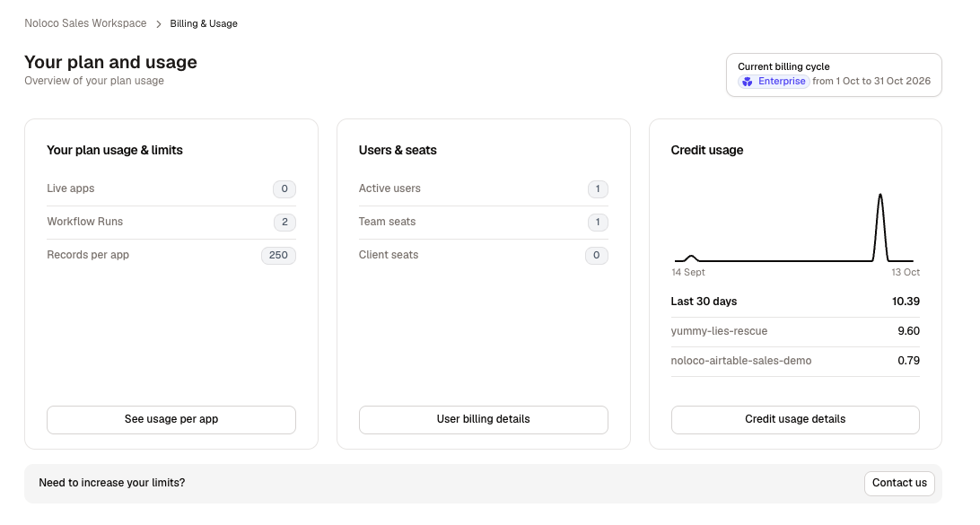The image size is (980, 525).
Task: Select the noloco-airtable-sales-demo app row
Action: pos(795,361)
